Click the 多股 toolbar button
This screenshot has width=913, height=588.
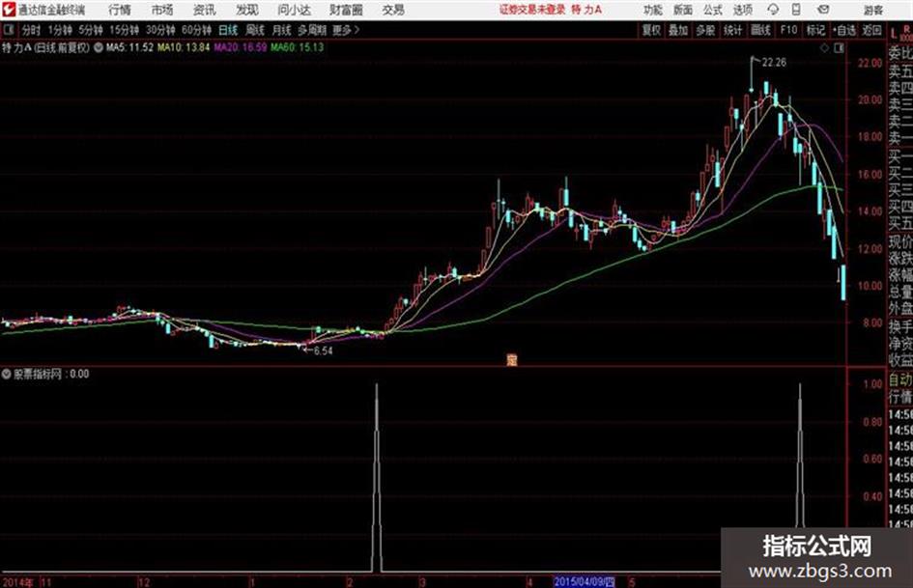click(x=705, y=30)
